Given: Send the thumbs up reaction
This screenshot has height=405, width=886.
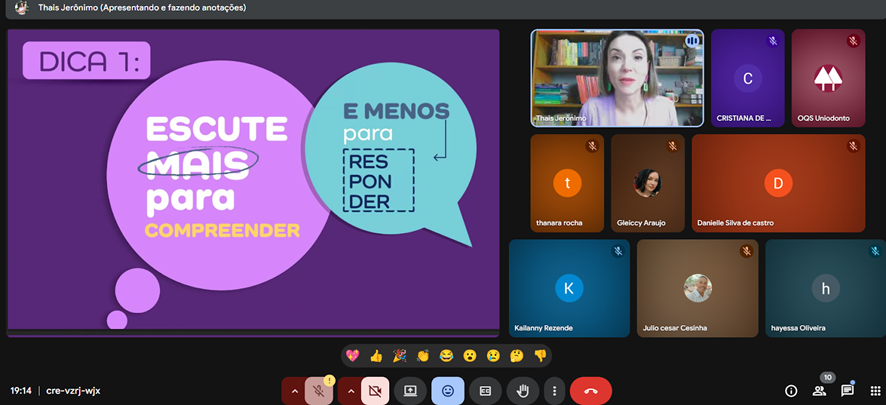Looking at the screenshot, I should pyautogui.click(x=376, y=355).
